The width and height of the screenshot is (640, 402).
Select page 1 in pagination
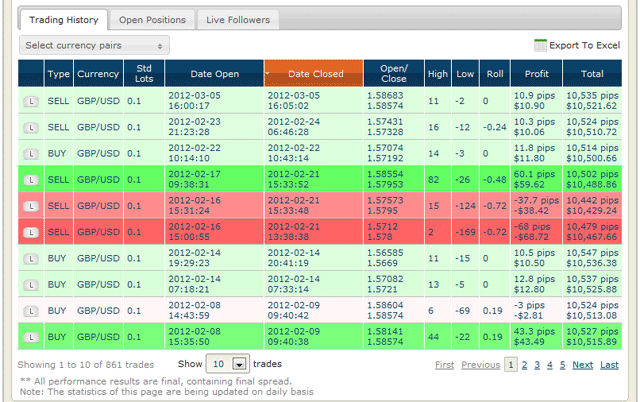pos(511,365)
